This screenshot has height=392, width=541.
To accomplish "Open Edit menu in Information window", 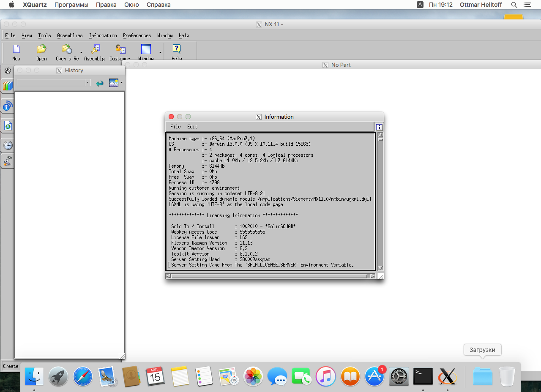I will point(192,127).
